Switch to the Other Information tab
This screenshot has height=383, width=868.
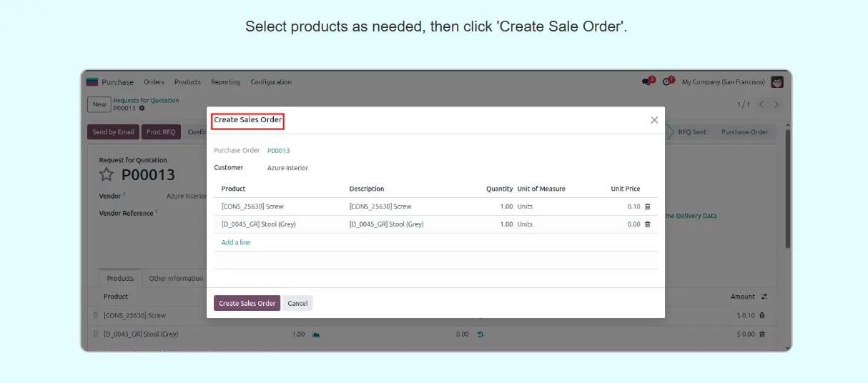pos(176,279)
